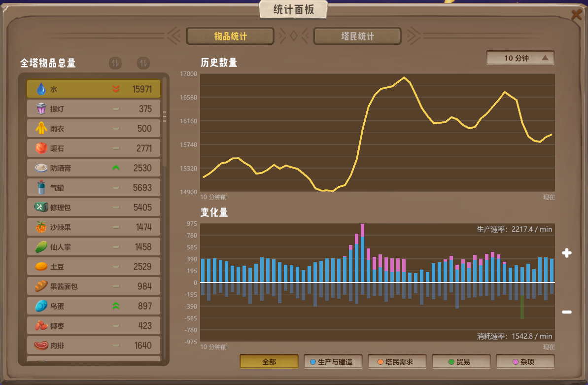Select the water droplet icon for 水
The image size is (588, 385).
[41, 89]
